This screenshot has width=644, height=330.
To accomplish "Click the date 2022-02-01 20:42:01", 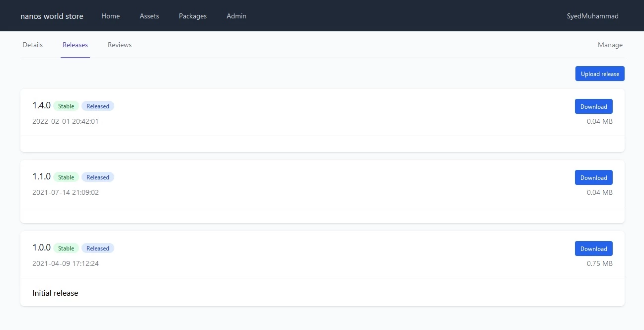I will [x=66, y=121].
